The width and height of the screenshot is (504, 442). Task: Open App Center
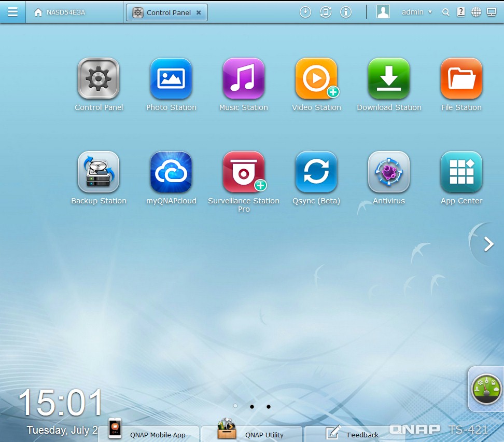pos(461,172)
